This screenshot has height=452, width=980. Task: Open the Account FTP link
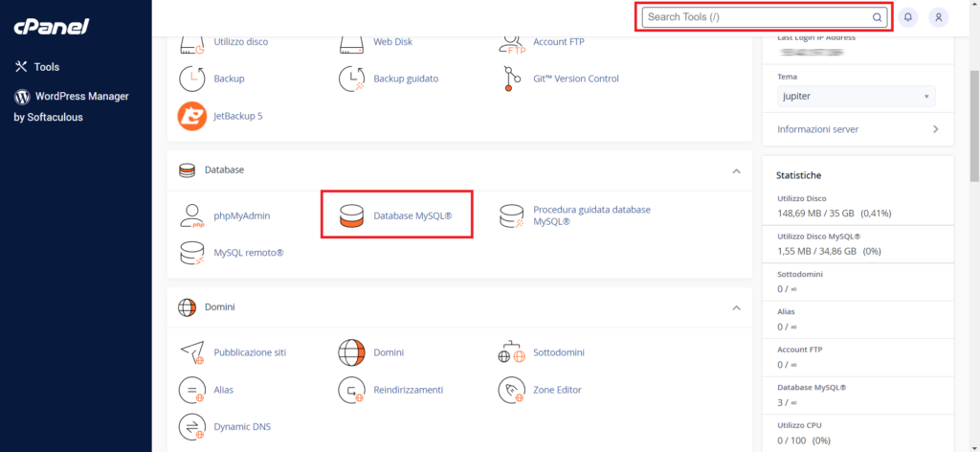559,42
